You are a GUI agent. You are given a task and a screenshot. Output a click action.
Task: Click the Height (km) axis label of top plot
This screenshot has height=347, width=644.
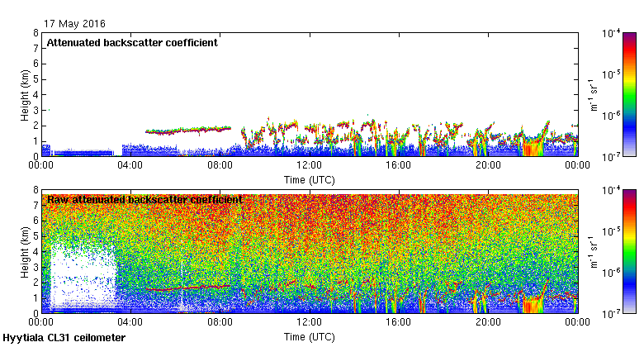[x=25, y=93]
